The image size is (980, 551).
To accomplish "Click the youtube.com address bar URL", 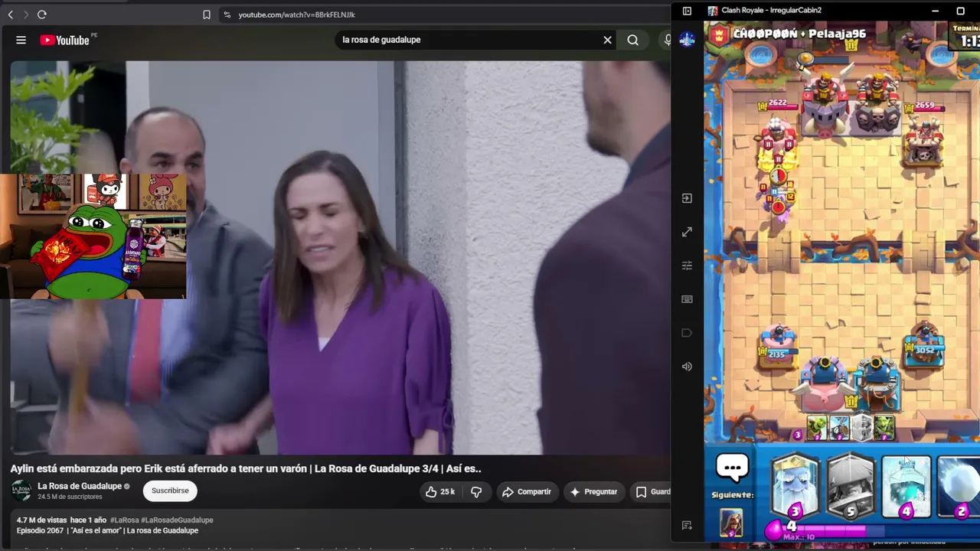I will pos(296,15).
